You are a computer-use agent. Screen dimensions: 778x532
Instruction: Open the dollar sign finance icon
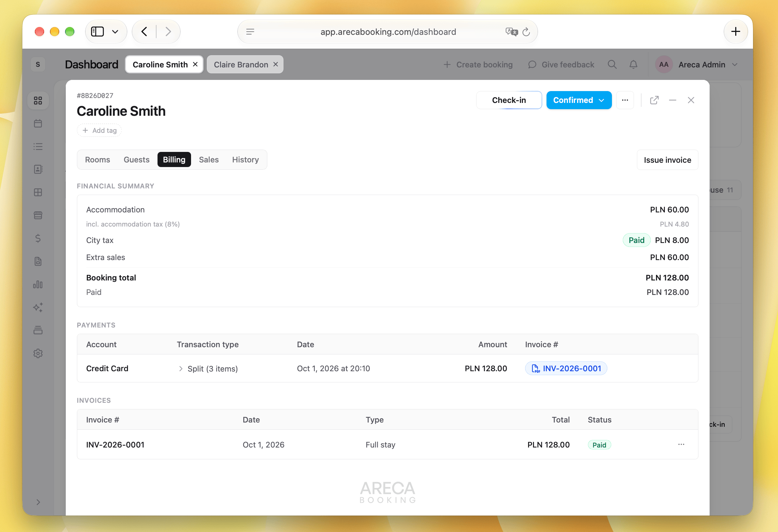pyautogui.click(x=38, y=238)
